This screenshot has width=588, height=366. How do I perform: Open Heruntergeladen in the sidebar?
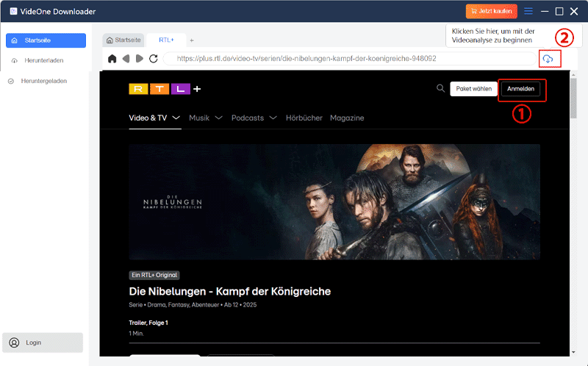click(x=44, y=81)
